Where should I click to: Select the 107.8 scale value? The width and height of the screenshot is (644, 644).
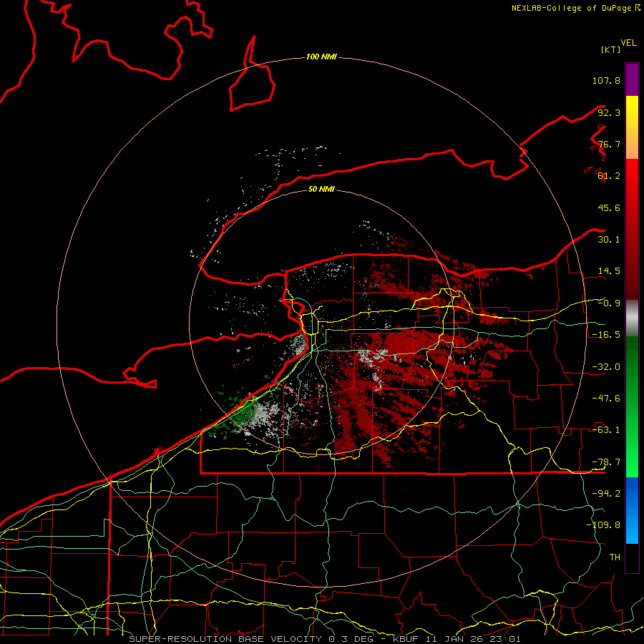605,81
